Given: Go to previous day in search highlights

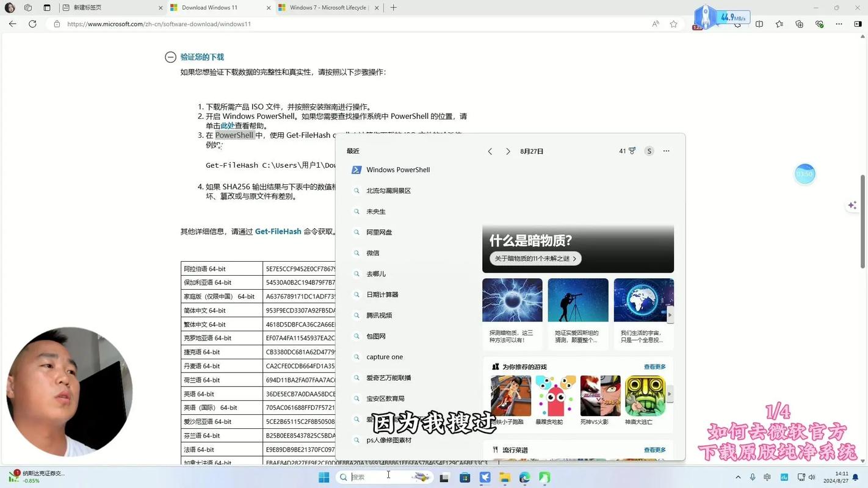Looking at the screenshot, I should pyautogui.click(x=490, y=151).
